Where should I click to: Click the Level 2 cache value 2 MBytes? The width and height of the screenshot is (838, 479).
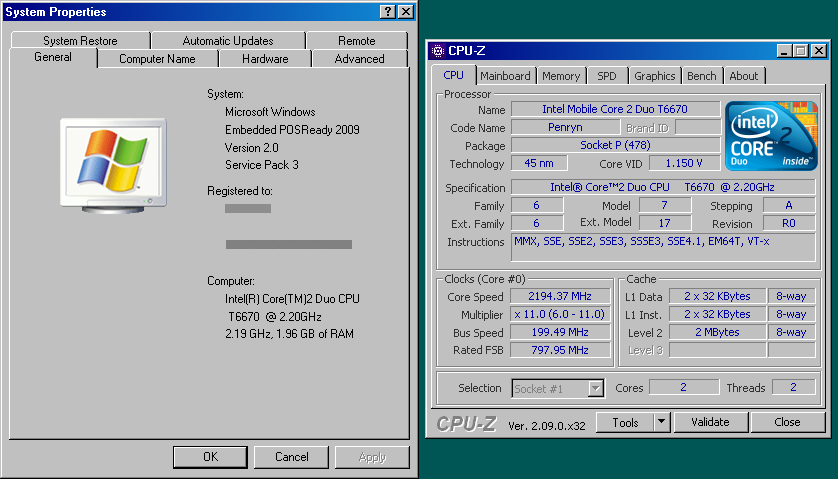(717, 332)
